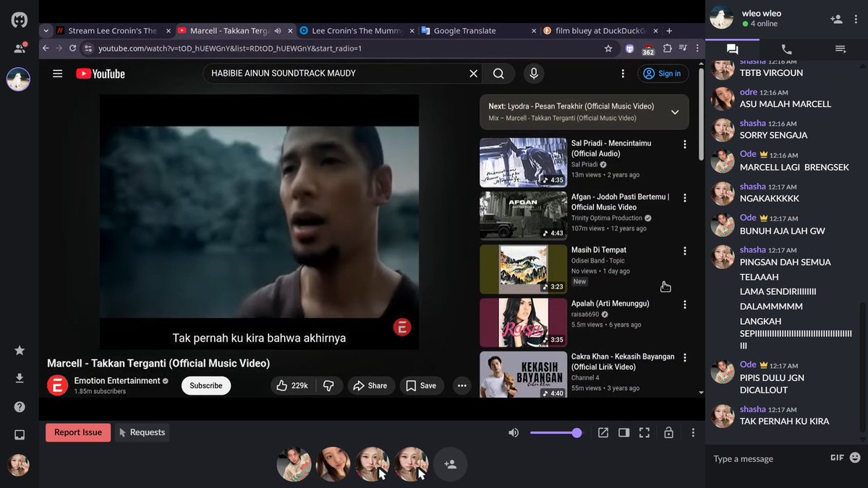Click the download icon in left sidebar
868x488 pixels.
point(20,378)
